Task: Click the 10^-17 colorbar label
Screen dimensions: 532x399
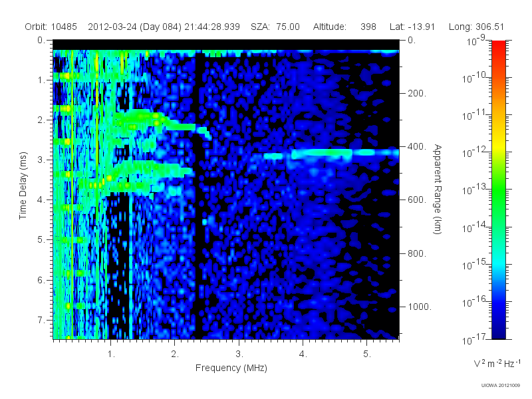Action: (x=475, y=339)
